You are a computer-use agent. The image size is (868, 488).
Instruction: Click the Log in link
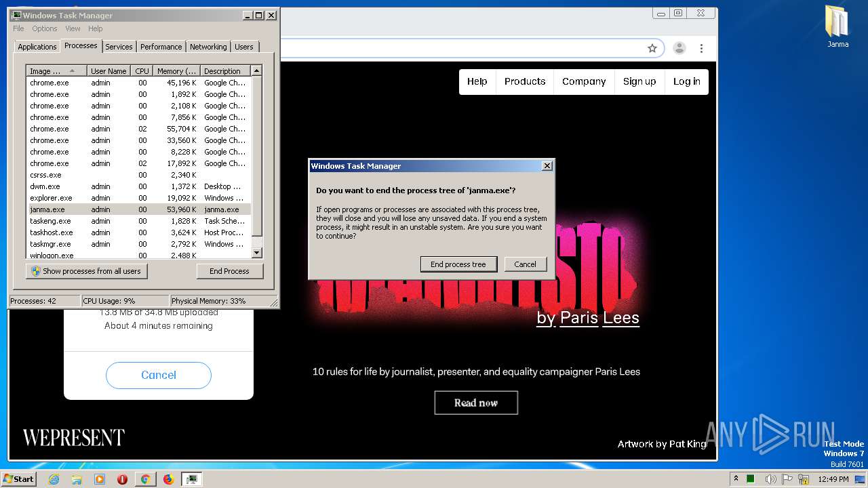tap(687, 81)
